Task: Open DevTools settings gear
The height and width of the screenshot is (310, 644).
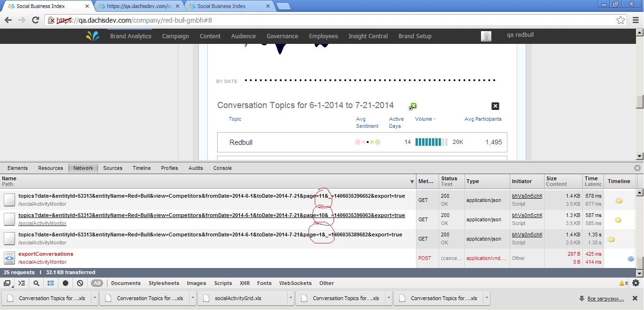Action: [636, 283]
